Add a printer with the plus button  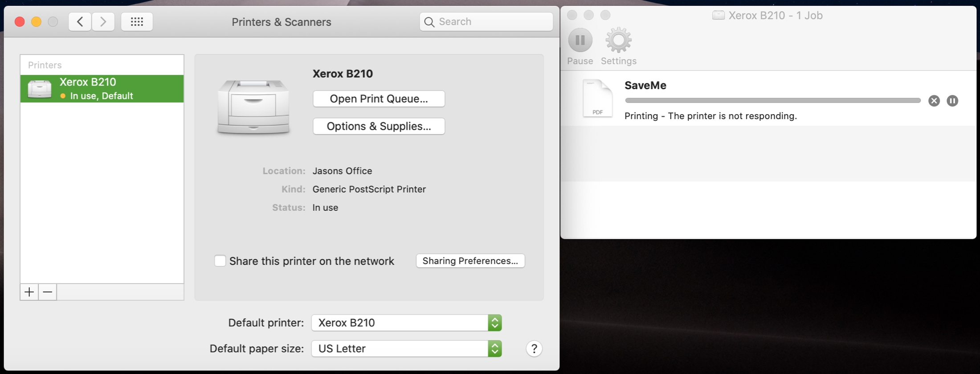point(29,292)
